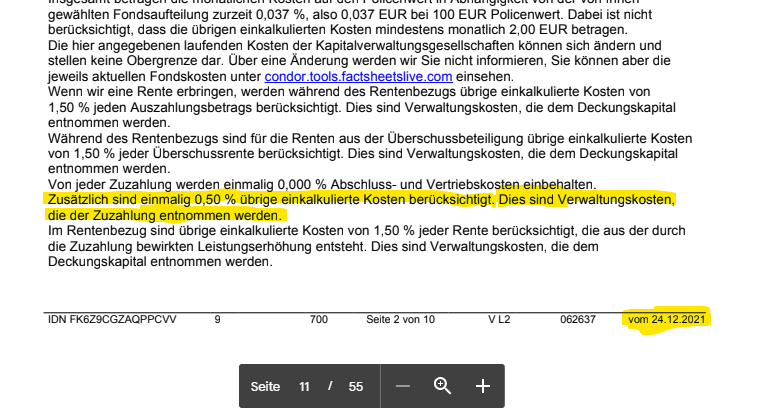Click line starting 'berücksichtigt, dass die übrigen'
Screen dimensions: 759x415
[338, 30]
